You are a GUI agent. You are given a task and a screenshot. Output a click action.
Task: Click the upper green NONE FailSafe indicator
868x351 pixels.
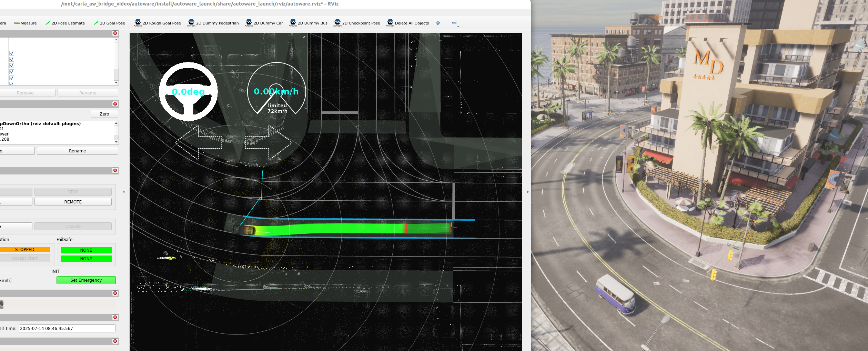click(86, 250)
